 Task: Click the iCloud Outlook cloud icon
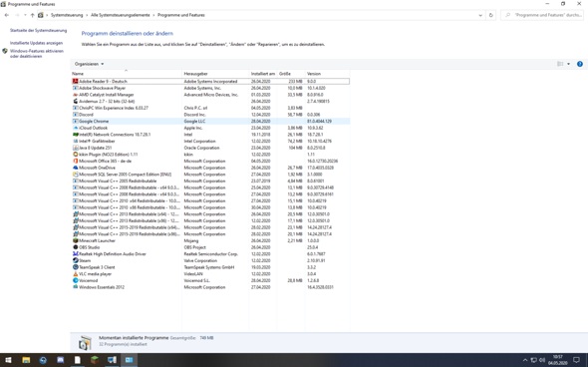(75, 128)
